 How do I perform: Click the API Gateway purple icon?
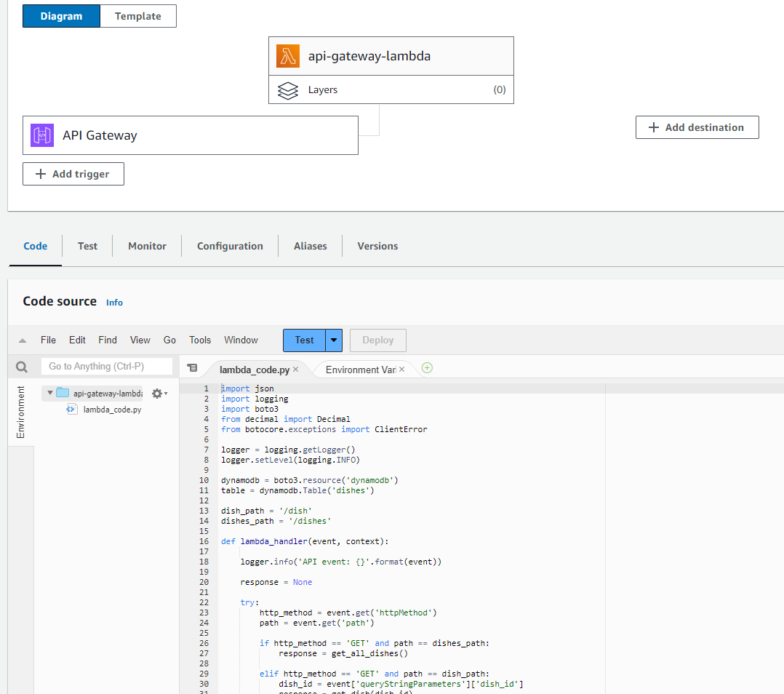click(42, 135)
